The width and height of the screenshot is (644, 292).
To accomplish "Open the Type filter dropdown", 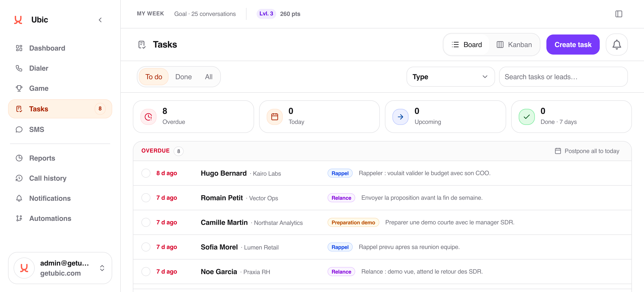I will (450, 77).
